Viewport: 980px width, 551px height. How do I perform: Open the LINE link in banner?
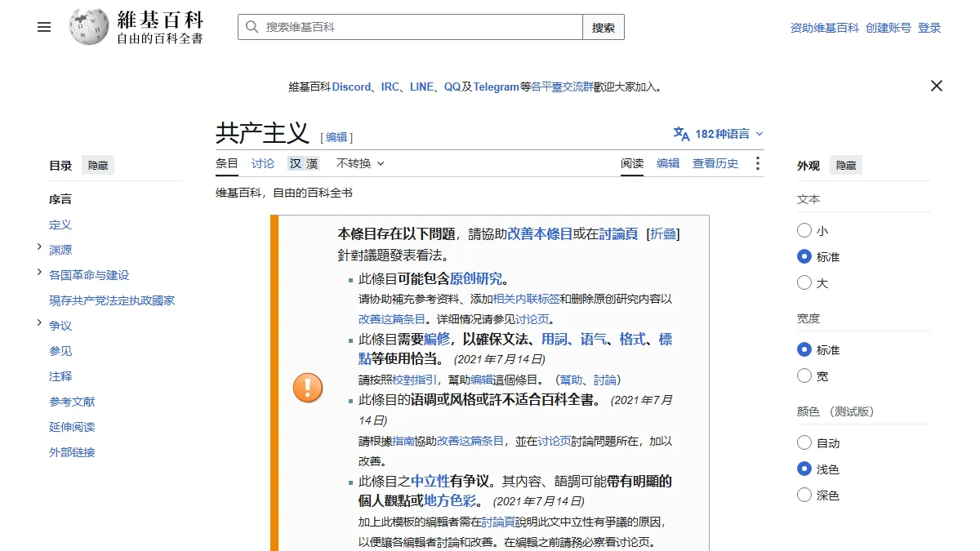click(421, 87)
